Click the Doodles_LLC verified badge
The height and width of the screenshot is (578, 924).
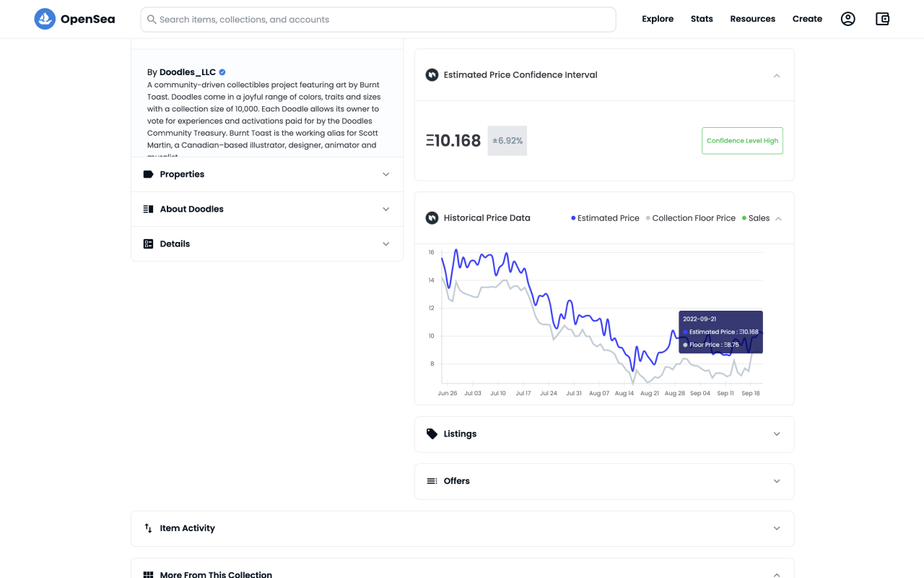point(222,72)
